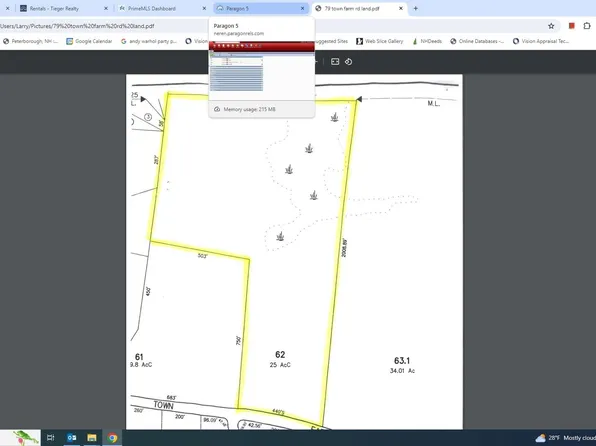Screen dimensions: 596x446
Task: Click the 34.01 Ac acreage label
Action: 402,371
